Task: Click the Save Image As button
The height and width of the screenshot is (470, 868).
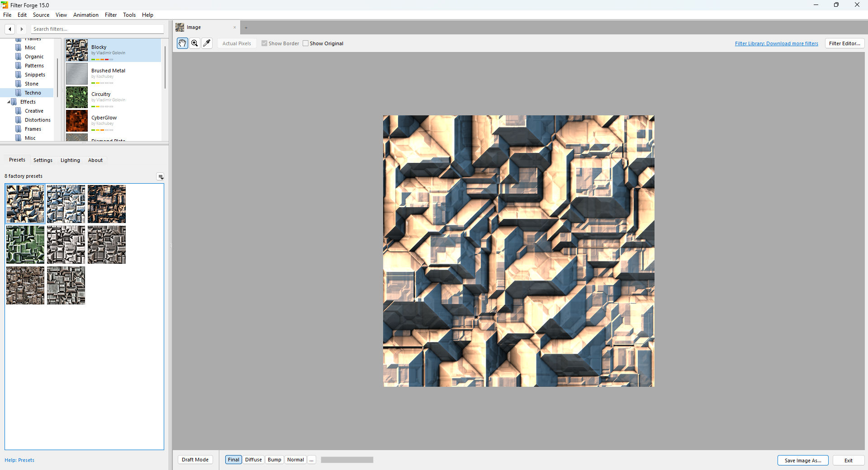Action: (802, 460)
